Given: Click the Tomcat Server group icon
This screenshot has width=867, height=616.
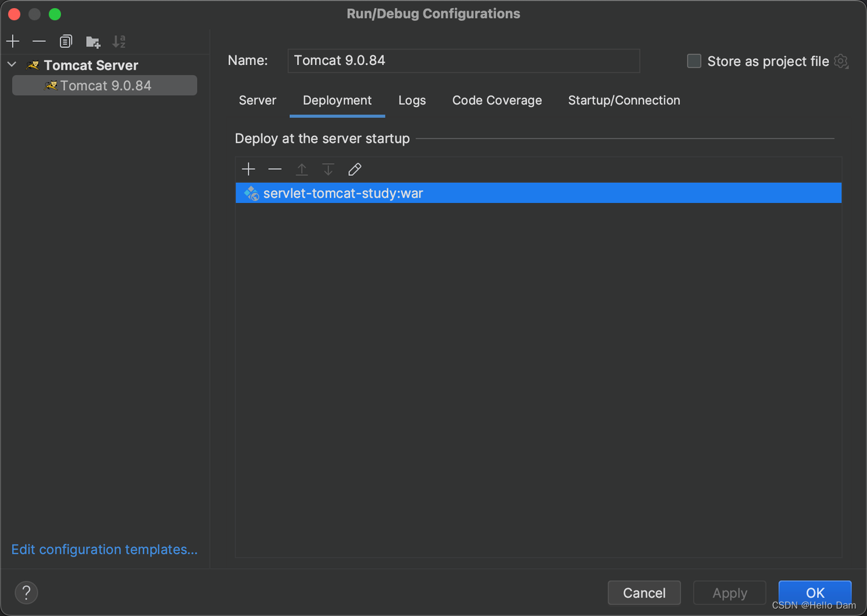Looking at the screenshot, I should pos(33,65).
